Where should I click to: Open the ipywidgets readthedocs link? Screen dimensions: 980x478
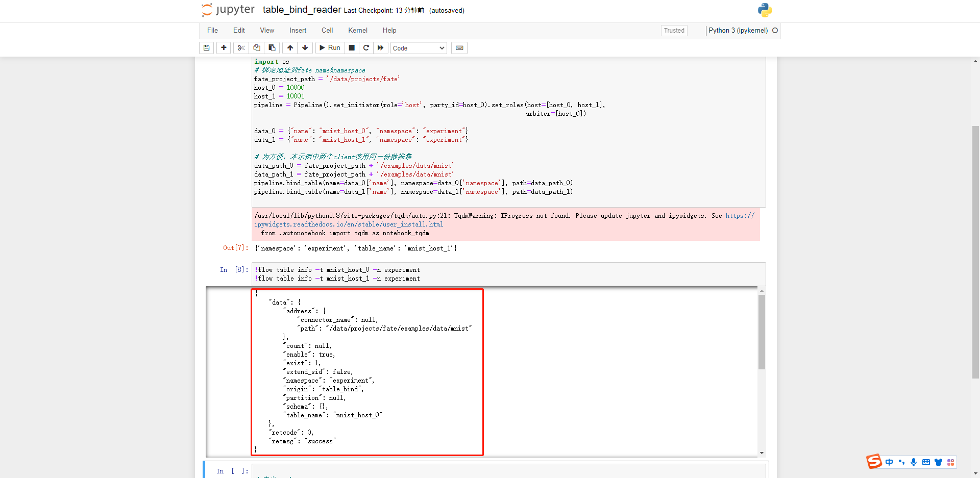[349, 224]
